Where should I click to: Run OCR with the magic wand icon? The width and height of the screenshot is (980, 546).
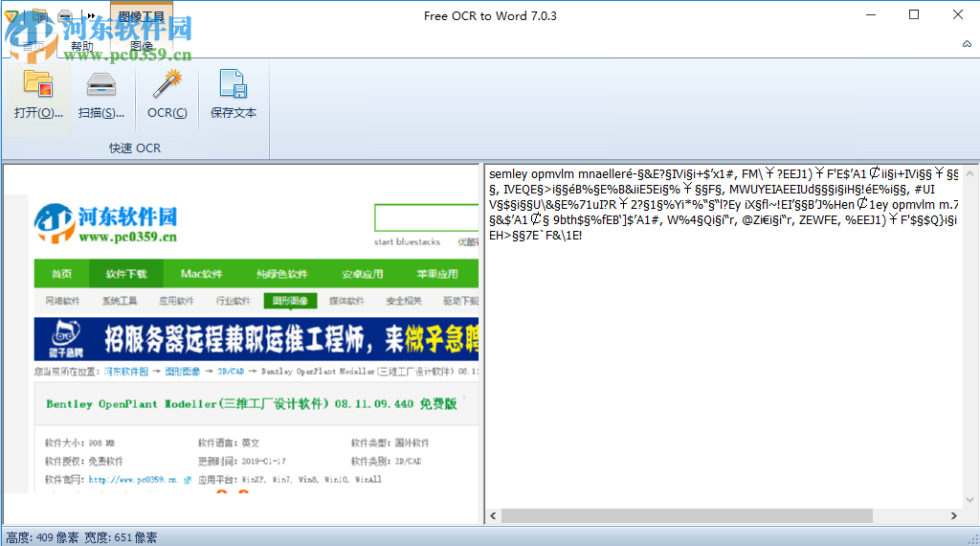point(167,83)
